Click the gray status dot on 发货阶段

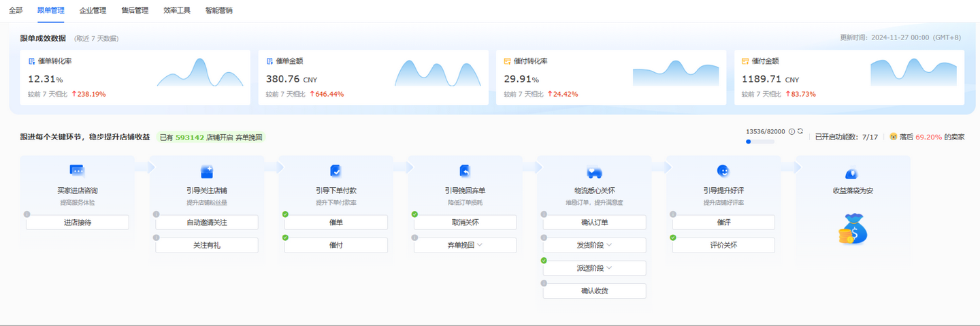click(x=544, y=238)
